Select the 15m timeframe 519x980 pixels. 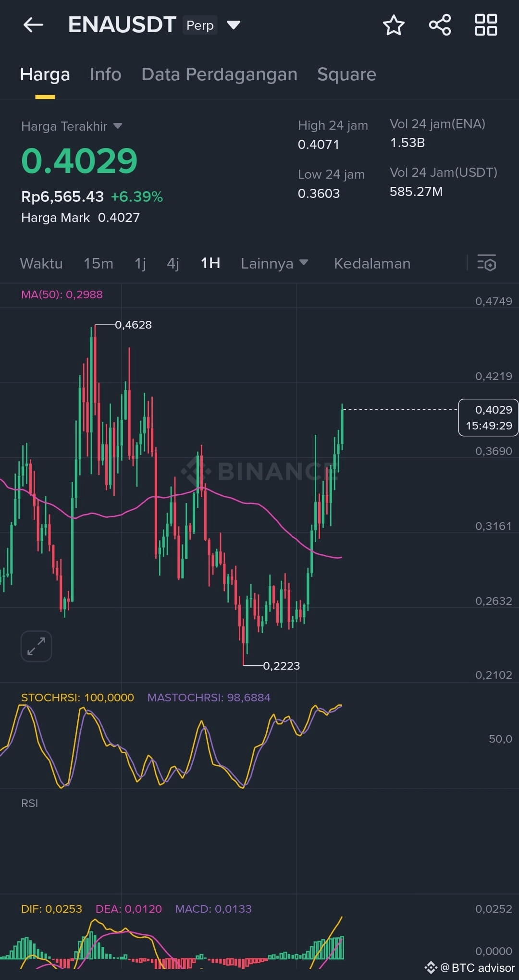[x=99, y=263]
